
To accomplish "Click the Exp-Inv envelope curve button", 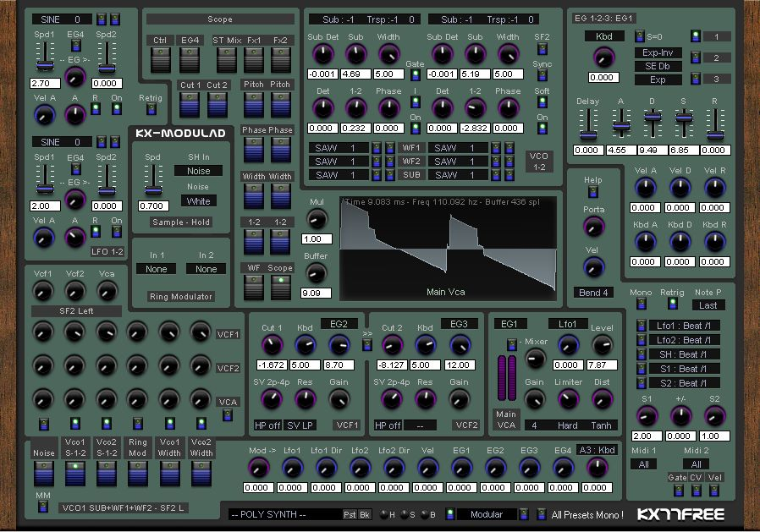I will pyautogui.click(x=658, y=52).
